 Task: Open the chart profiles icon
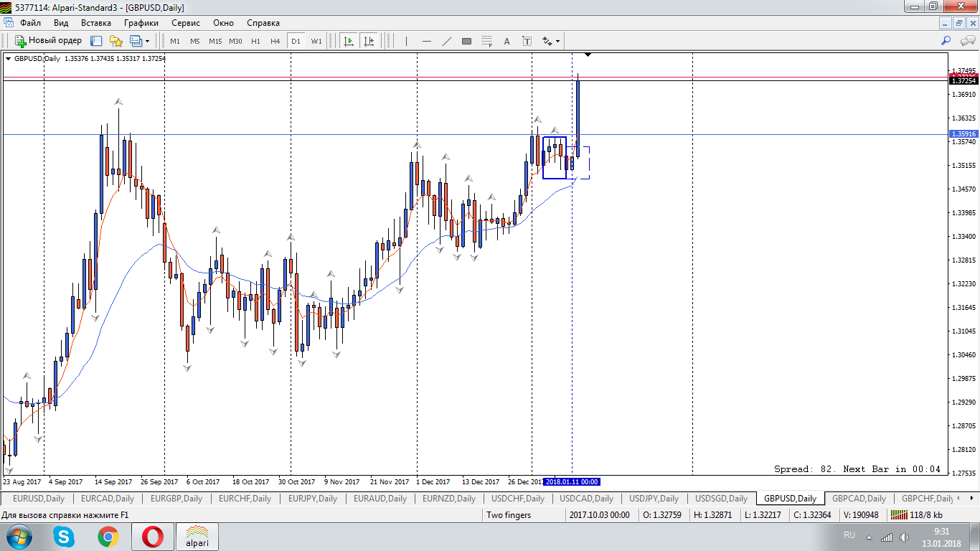point(136,41)
